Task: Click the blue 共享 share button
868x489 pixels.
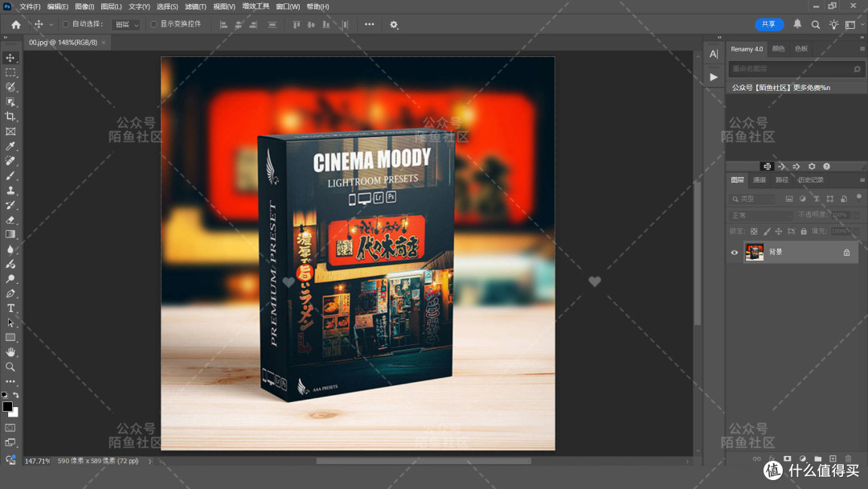Action: pyautogui.click(x=769, y=24)
